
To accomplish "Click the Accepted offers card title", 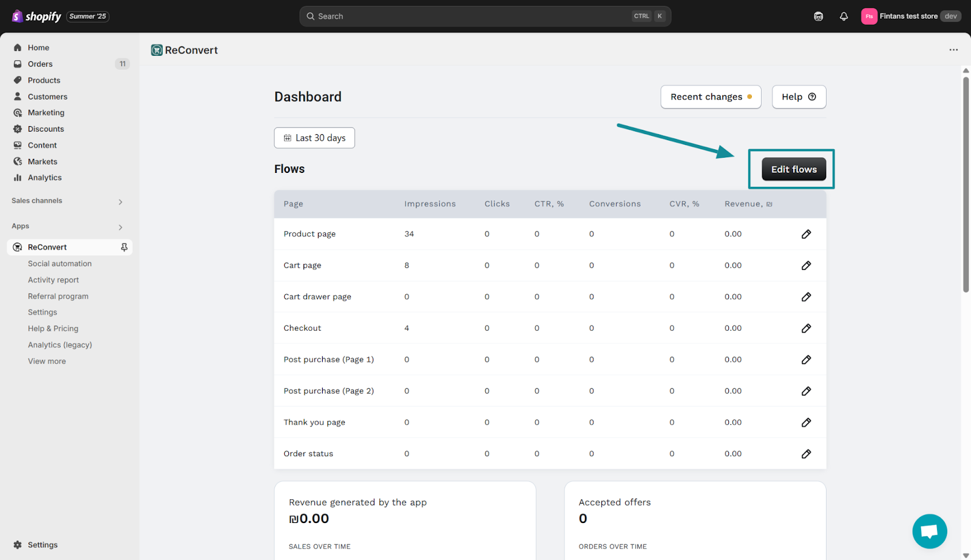I will click(x=615, y=502).
